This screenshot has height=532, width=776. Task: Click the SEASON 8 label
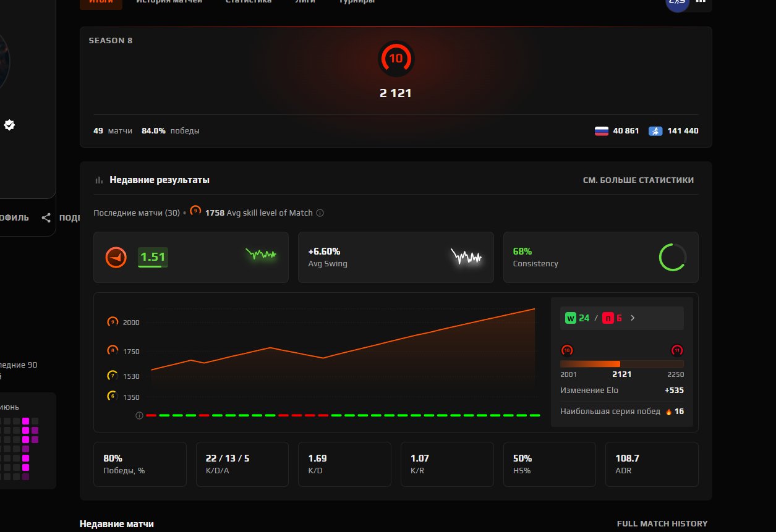pyautogui.click(x=111, y=41)
